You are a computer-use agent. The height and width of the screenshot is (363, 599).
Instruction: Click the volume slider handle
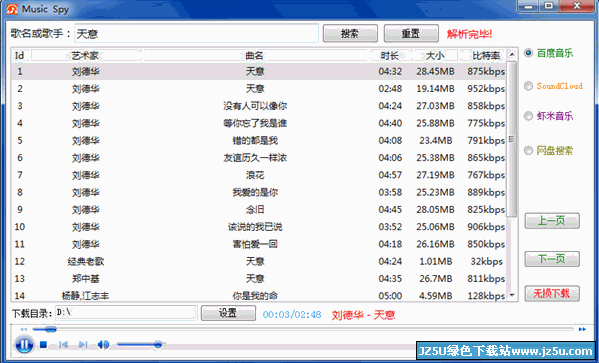click(158, 345)
